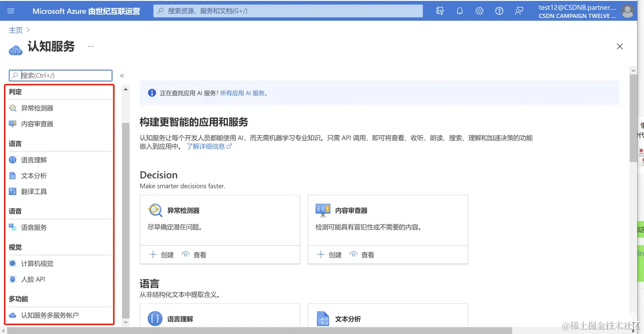Click the 语言理解 card braces icon
The width and height of the screenshot is (644, 334).
pyautogui.click(x=155, y=319)
